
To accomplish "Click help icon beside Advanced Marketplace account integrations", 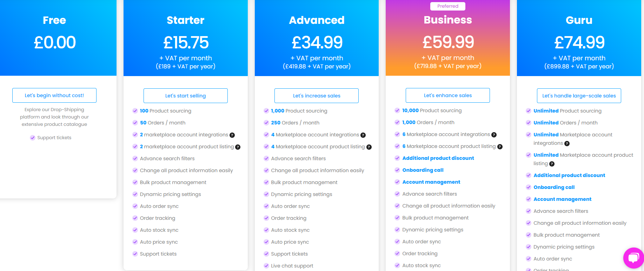I will point(363,135).
